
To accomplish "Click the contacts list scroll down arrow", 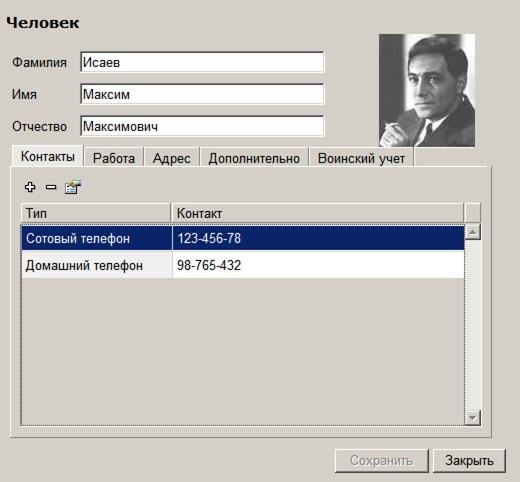I will [x=472, y=418].
